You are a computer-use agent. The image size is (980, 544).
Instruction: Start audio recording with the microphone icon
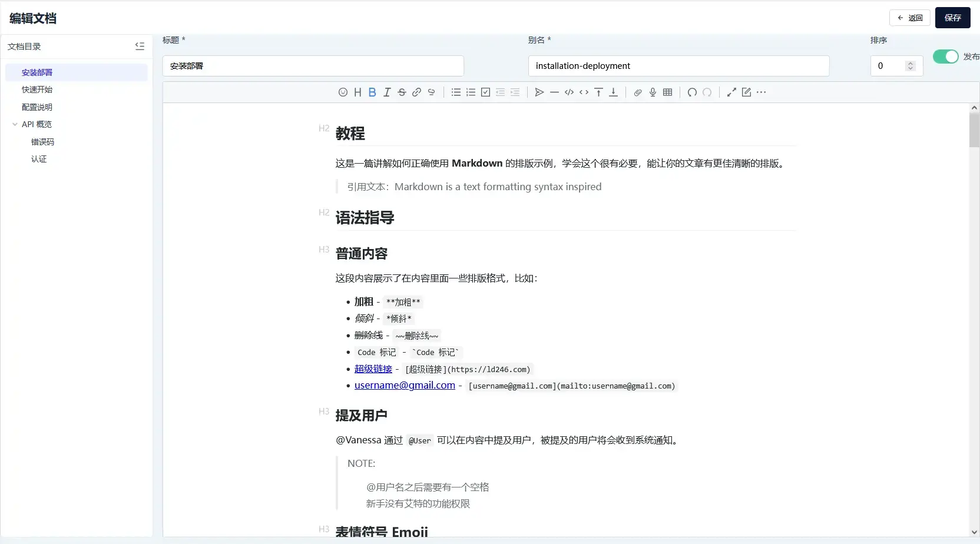[653, 92]
